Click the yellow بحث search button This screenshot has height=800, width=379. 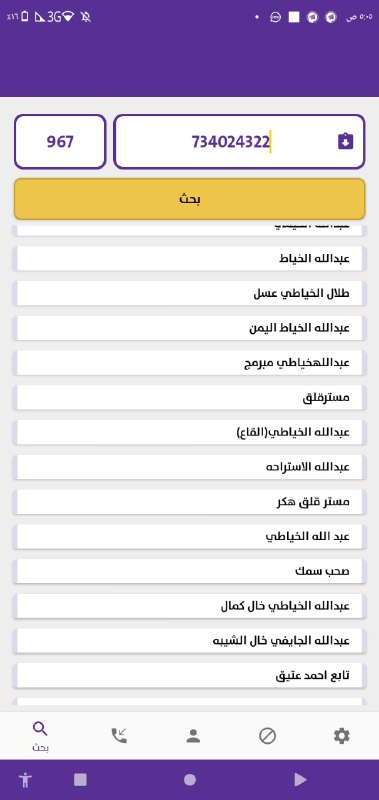pyautogui.click(x=190, y=199)
